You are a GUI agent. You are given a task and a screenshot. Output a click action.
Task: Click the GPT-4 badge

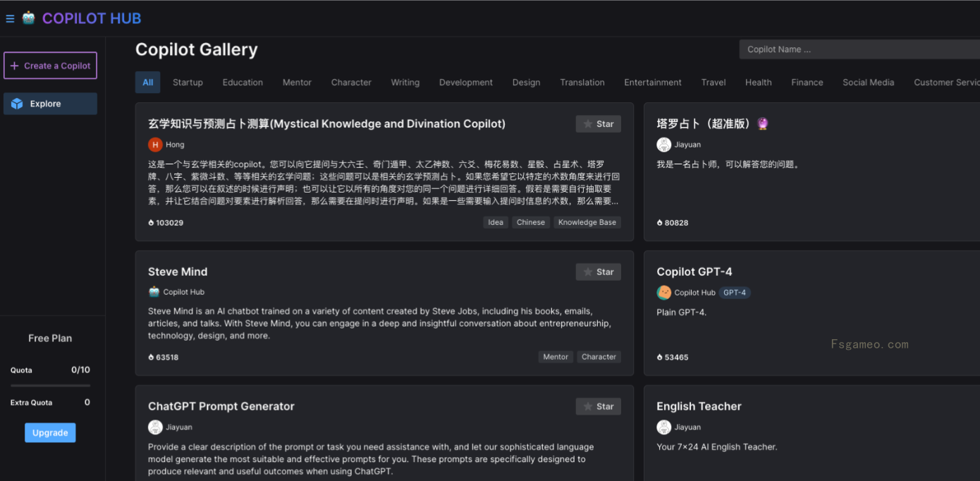pyautogui.click(x=735, y=293)
